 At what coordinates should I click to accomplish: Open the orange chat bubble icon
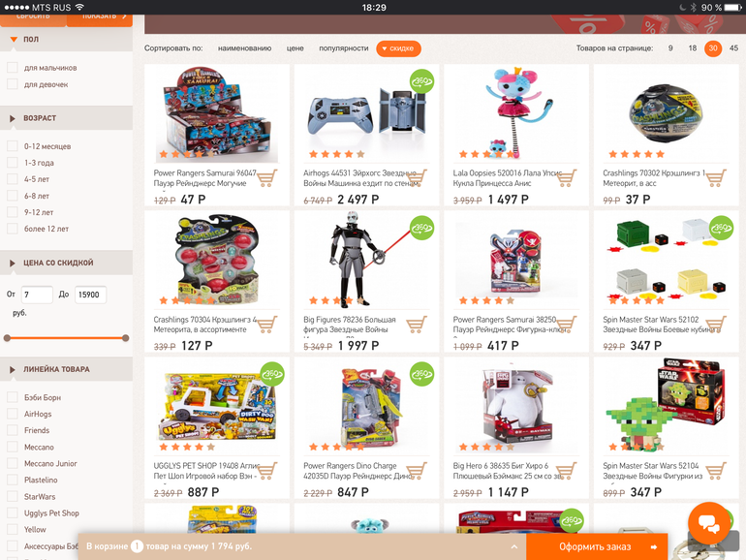709,523
